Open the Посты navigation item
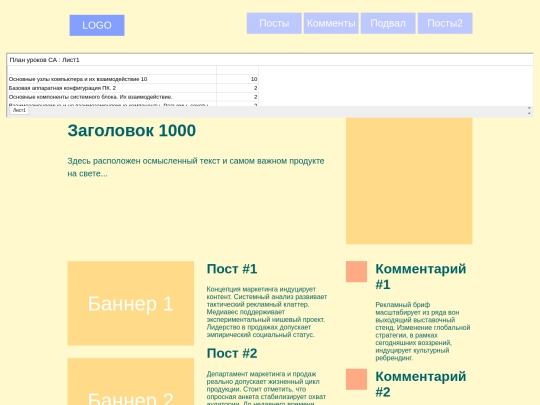540x405 pixels. [x=274, y=23]
